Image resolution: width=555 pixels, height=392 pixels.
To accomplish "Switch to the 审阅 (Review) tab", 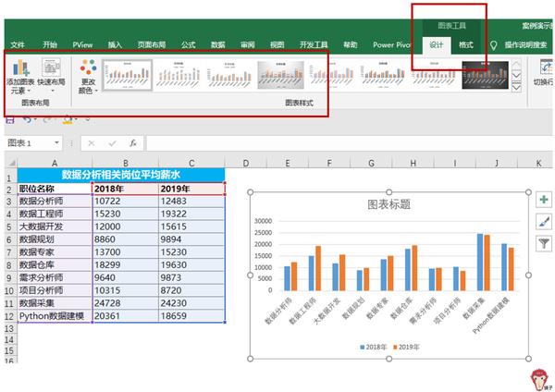I will (248, 45).
